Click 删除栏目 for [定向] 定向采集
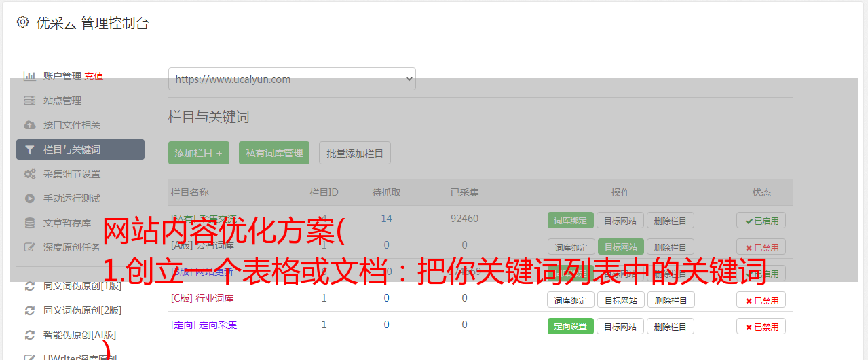Image resolution: width=868 pixels, height=360 pixels. click(670, 326)
